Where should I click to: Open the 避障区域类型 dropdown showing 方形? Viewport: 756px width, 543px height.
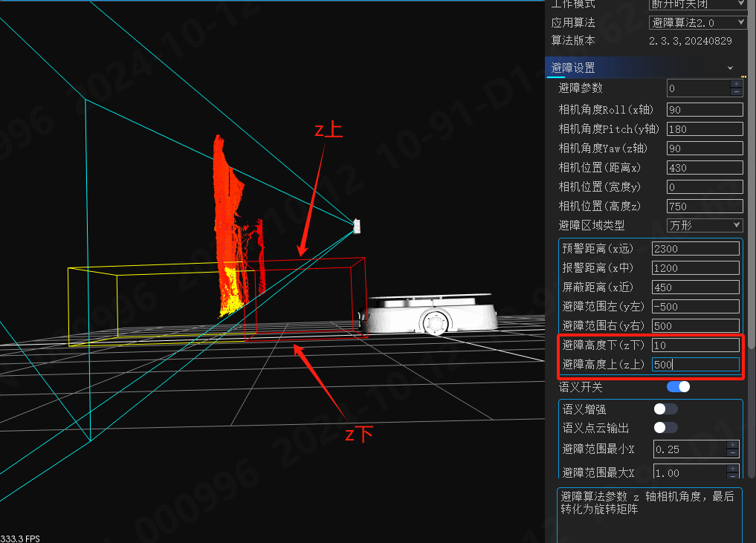(705, 225)
